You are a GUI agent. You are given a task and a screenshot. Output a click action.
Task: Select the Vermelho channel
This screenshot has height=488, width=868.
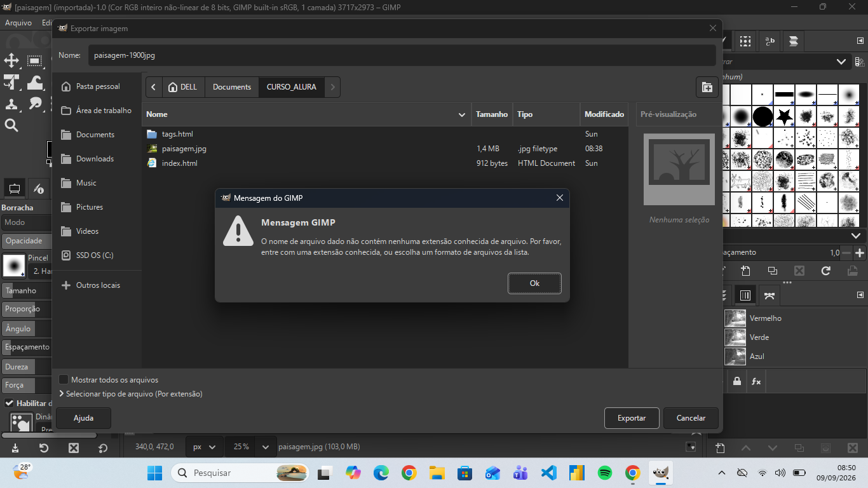point(794,318)
